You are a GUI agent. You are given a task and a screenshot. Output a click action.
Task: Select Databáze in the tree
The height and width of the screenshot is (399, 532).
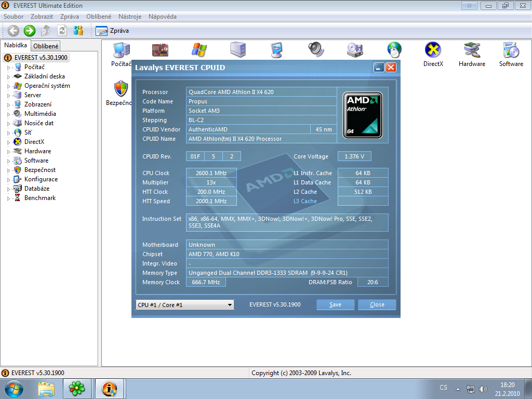point(37,189)
